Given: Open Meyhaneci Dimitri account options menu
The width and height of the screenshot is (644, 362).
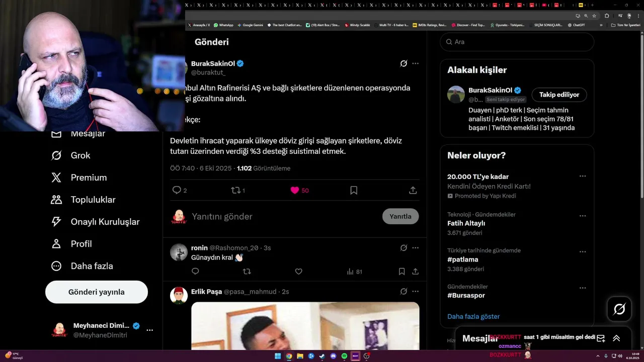Looking at the screenshot, I should (x=149, y=330).
